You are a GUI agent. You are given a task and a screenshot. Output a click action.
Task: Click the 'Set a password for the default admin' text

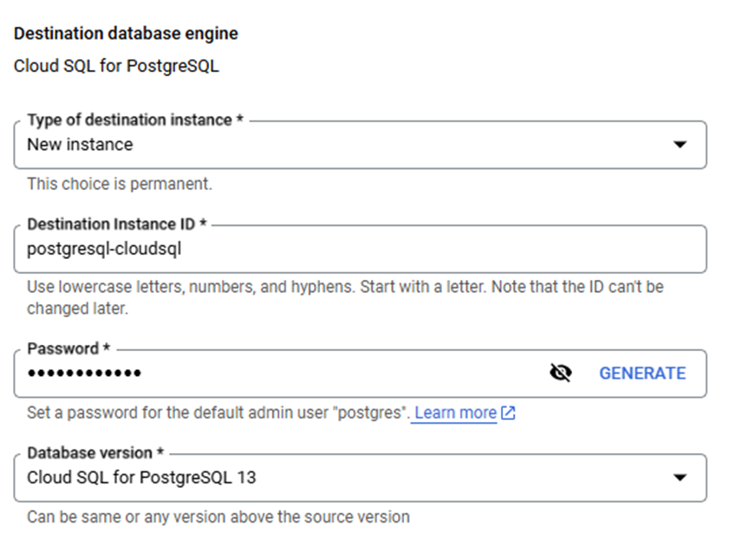[x=218, y=412]
